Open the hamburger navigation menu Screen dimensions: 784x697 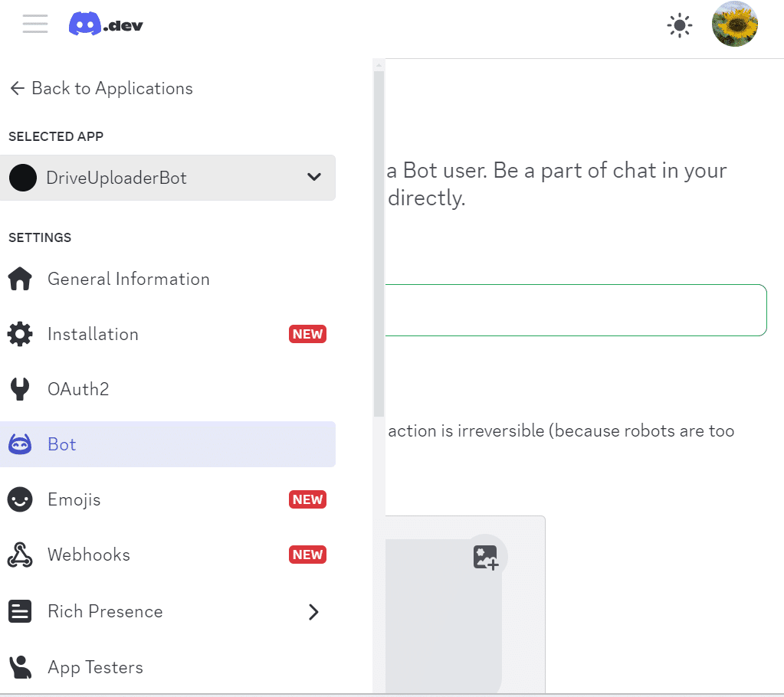[35, 24]
